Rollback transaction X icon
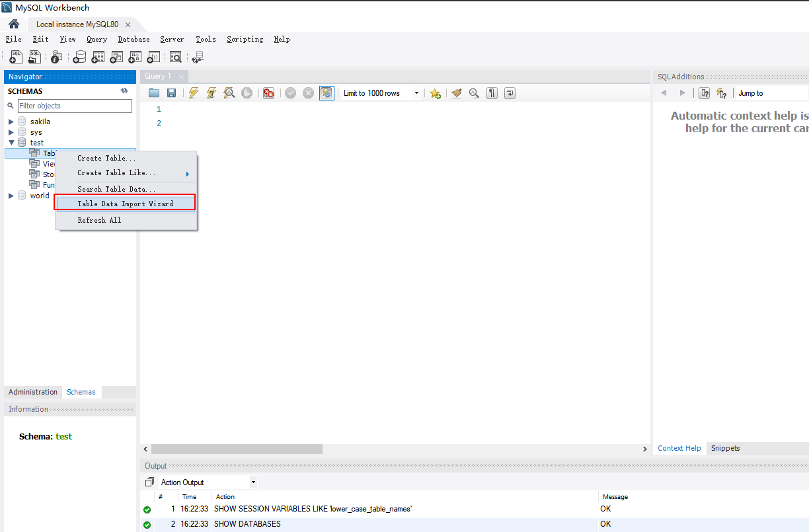809x532 pixels. [308, 93]
